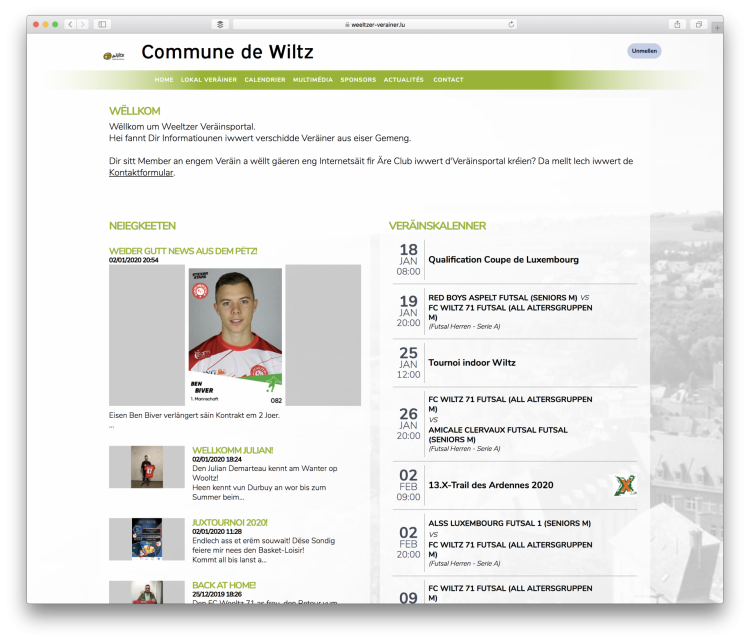This screenshot has height=642, width=750.
Task: Click the 02 FEB 20:00 date
Action: pos(408,542)
